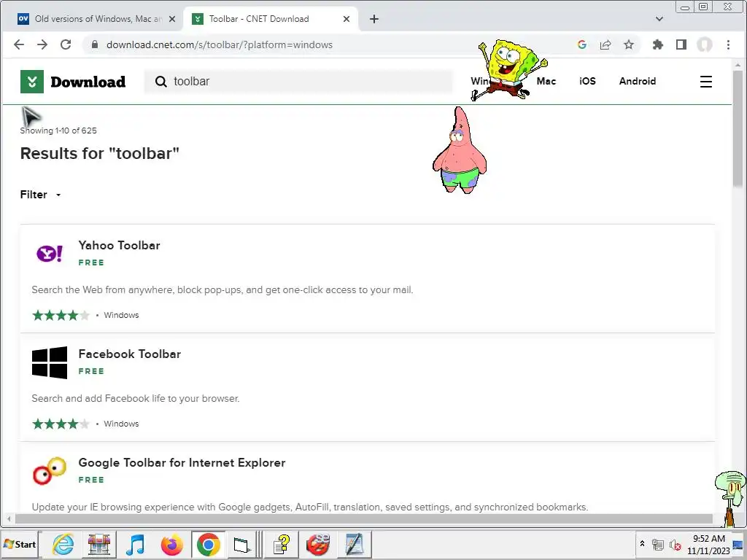Viewport: 747px width, 560px height.
Task: View site information via the lock icon
Action: coord(95,44)
